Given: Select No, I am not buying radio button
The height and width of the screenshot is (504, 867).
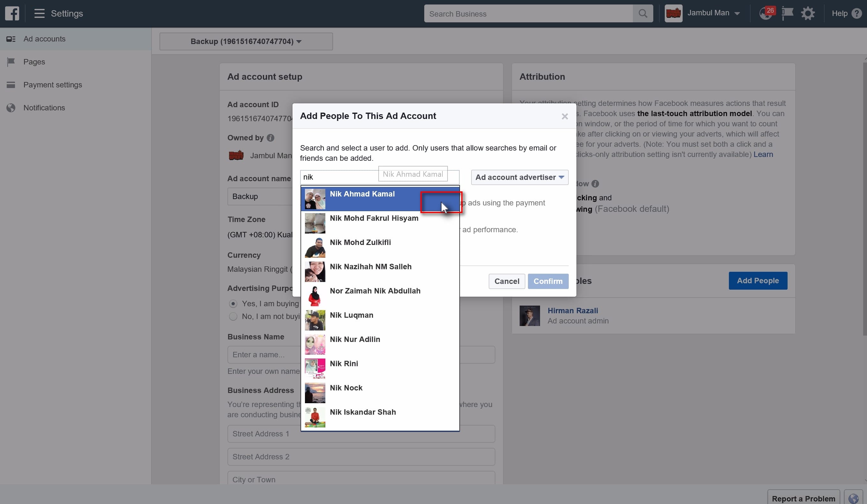Looking at the screenshot, I should (x=233, y=316).
